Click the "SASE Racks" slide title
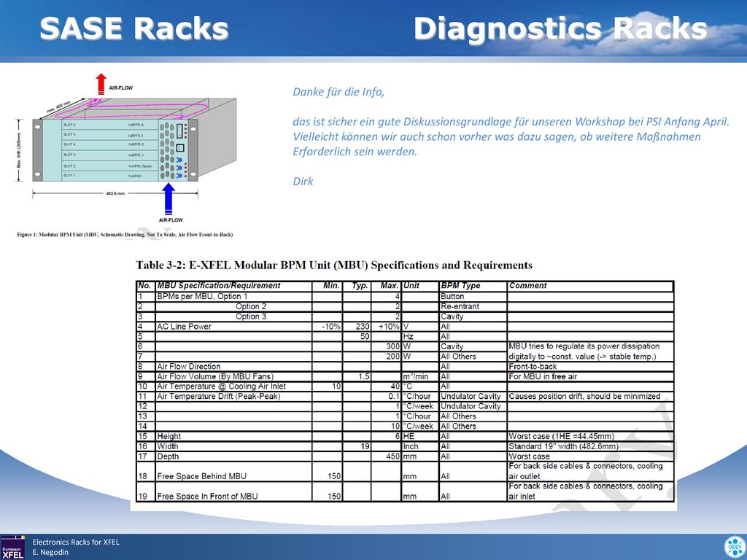 click(x=134, y=28)
